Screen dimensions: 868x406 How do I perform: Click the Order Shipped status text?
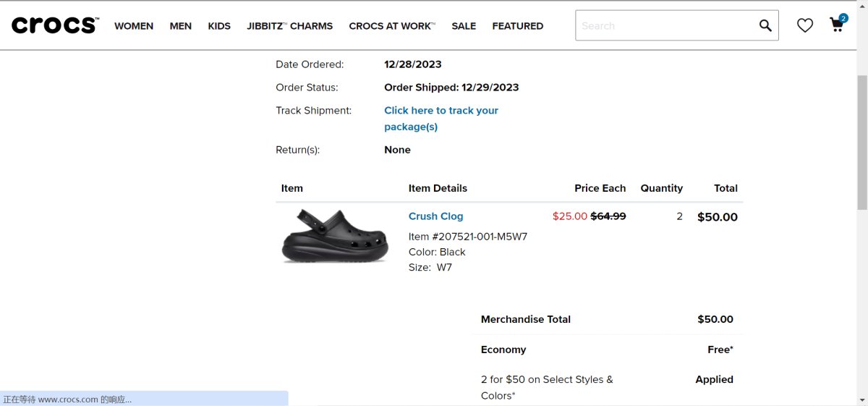451,88
